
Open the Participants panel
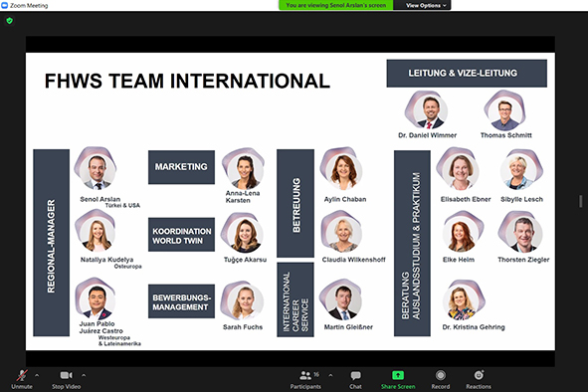305,375
